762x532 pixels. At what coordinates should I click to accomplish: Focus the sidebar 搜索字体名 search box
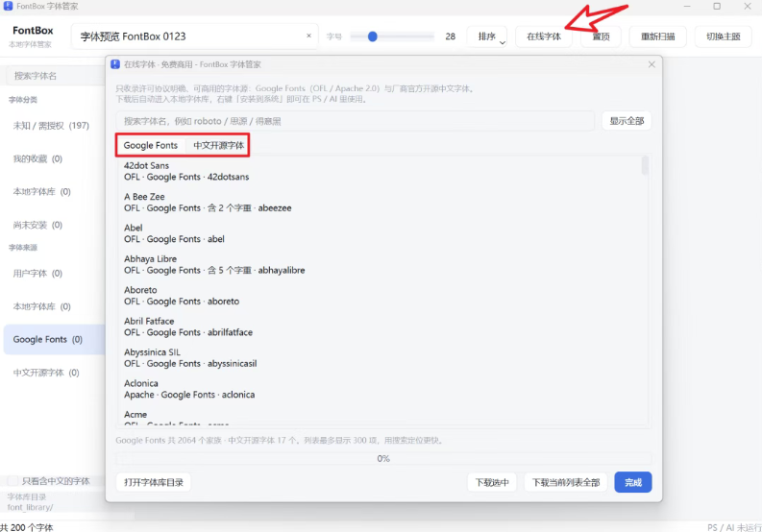click(x=56, y=76)
